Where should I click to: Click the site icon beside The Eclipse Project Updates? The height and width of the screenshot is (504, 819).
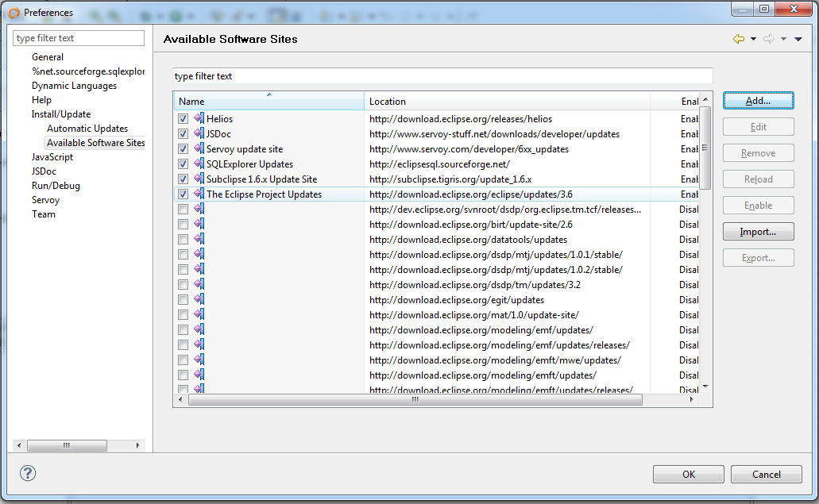click(199, 194)
